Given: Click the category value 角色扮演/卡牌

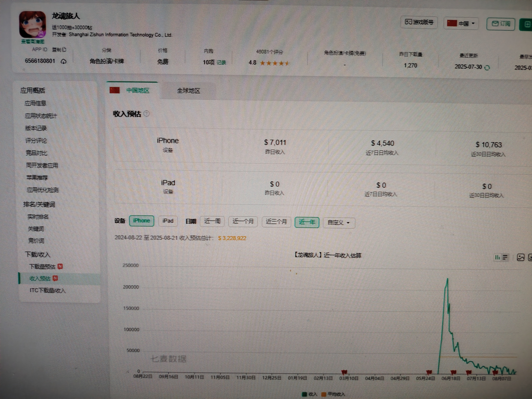Looking at the screenshot, I should tap(107, 61).
